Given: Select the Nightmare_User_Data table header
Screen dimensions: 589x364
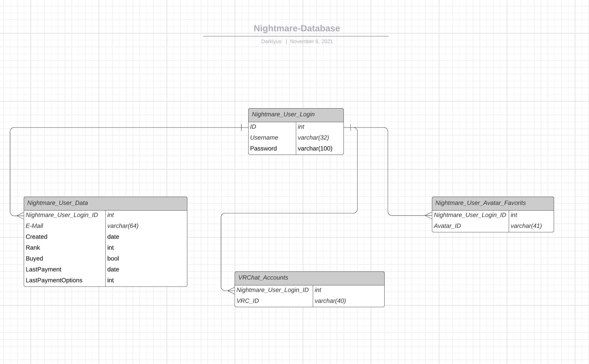Looking at the screenshot, I should [106, 203].
